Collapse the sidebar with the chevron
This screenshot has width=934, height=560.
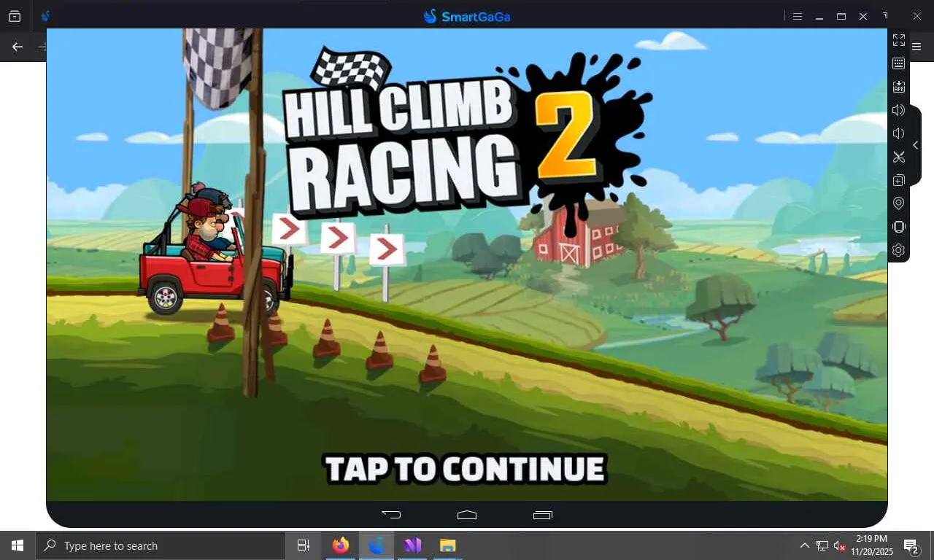(x=916, y=145)
